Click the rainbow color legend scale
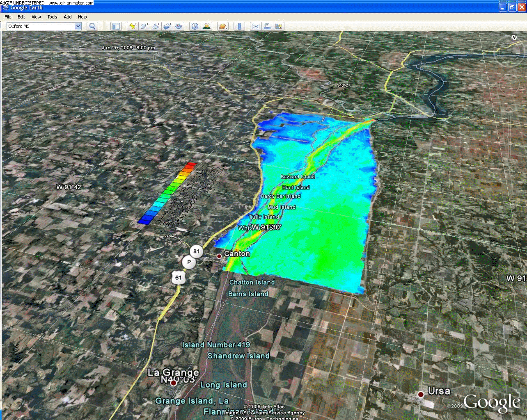Screen dimensions: 527x420 tap(167, 193)
